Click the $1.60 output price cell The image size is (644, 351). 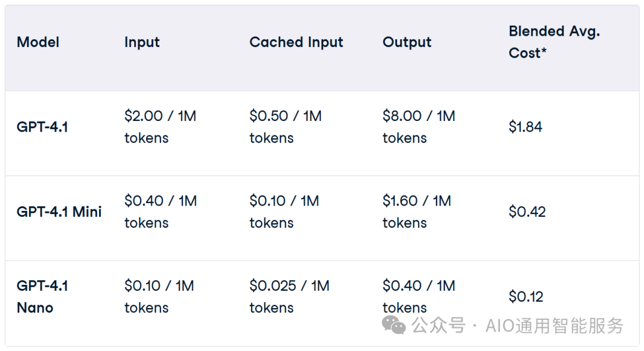417,212
